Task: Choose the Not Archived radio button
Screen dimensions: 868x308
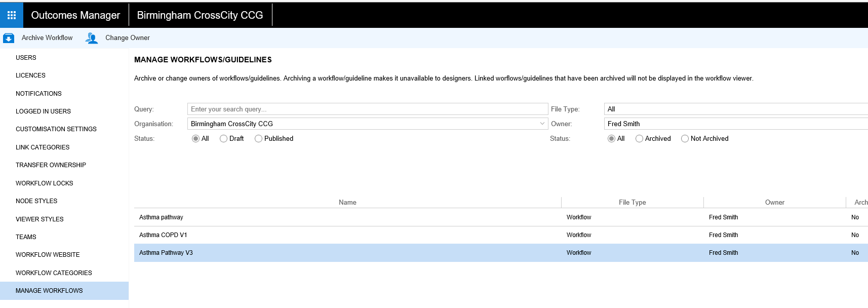Action: click(x=685, y=139)
